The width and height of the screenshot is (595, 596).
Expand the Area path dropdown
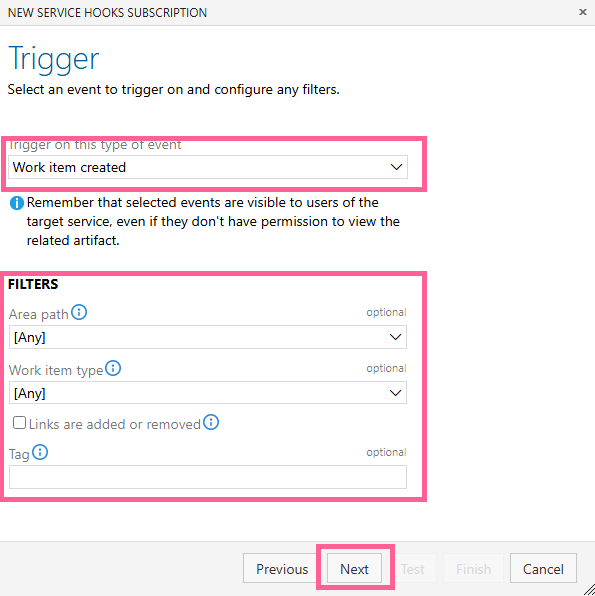(x=208, y=337)
